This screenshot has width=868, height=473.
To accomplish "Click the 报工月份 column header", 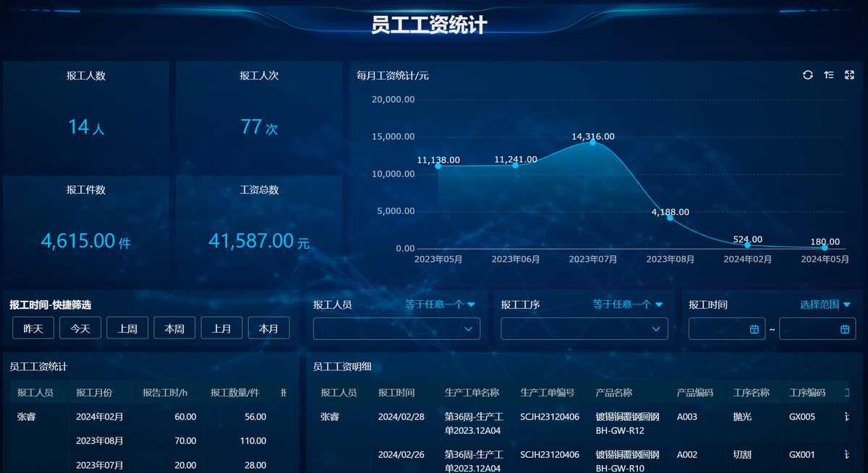I will (x=94, y=393).
